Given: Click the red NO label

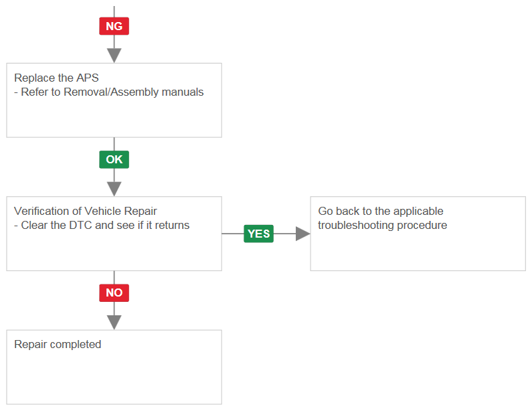Looking at the screenshot, I should pos(114,293).
